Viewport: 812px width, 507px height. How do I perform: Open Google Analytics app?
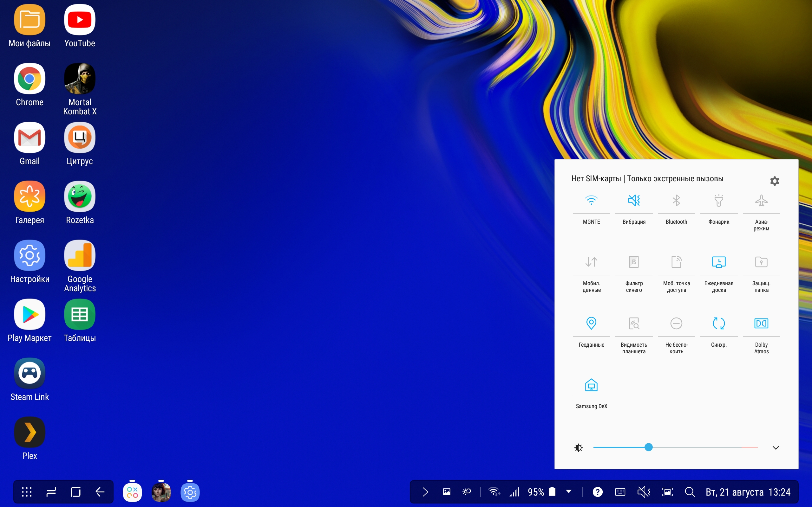pyautogui.click(x=80, y=255)
